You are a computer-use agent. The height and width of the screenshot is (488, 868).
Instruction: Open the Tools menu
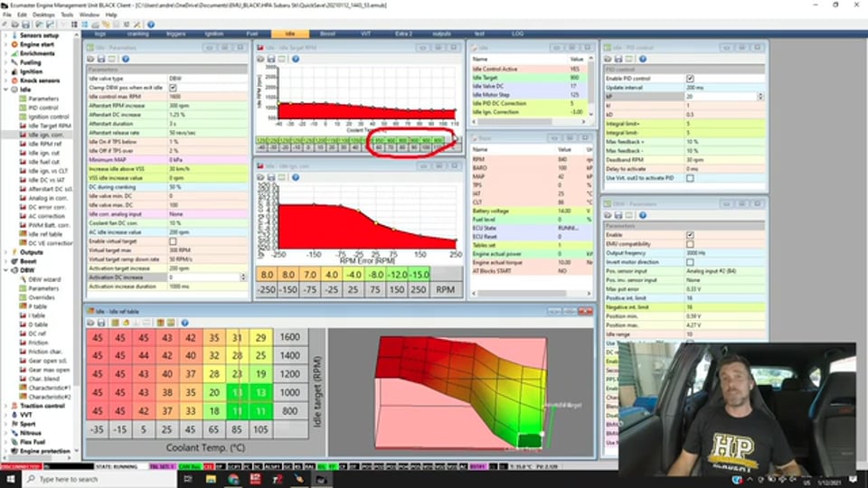pyautogui.click(x=67, y=15)
